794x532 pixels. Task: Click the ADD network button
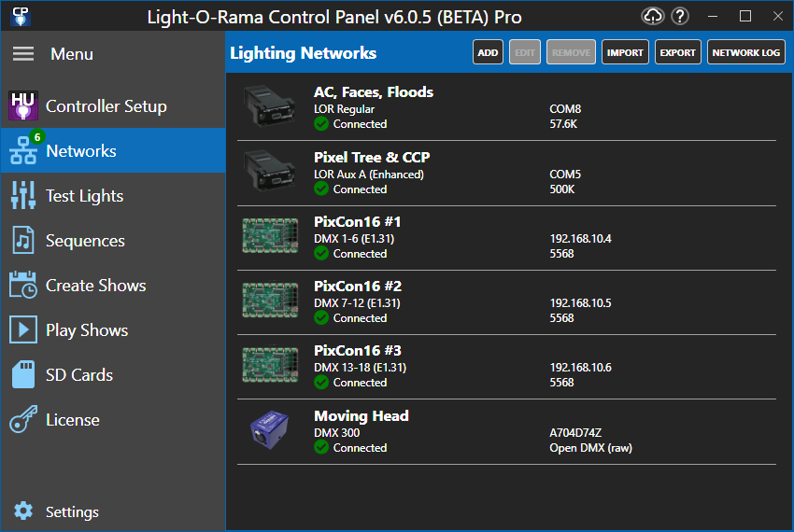pyautogui.click(x=488, y=52)
